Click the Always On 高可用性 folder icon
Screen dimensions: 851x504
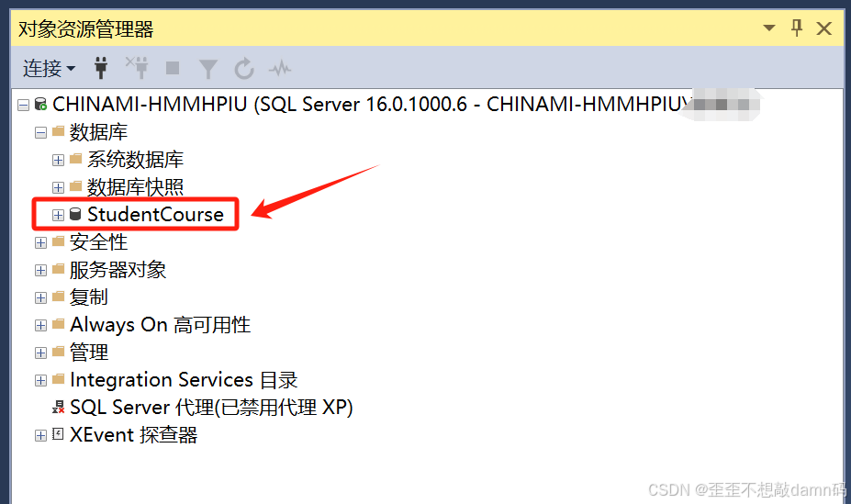pos(59,324)
